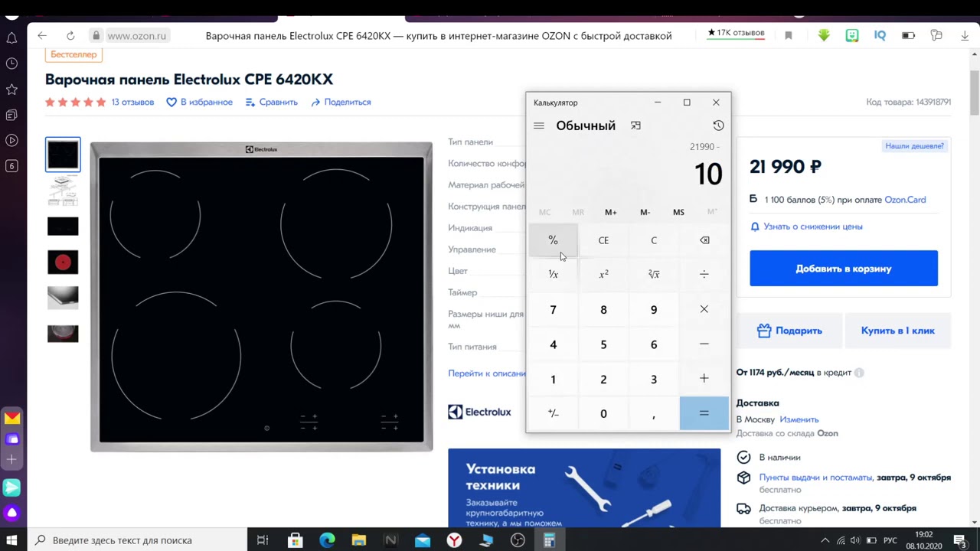Click the decimal comma key
The height and width of the screenshot is (551, 980).
pos(654,413)
